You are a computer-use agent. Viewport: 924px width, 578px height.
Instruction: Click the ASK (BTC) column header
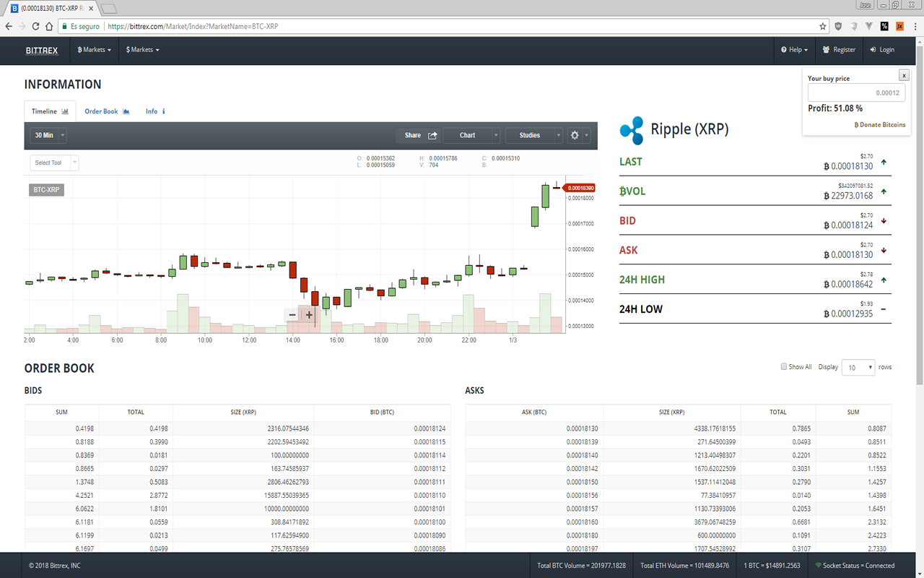coord(534,412)
